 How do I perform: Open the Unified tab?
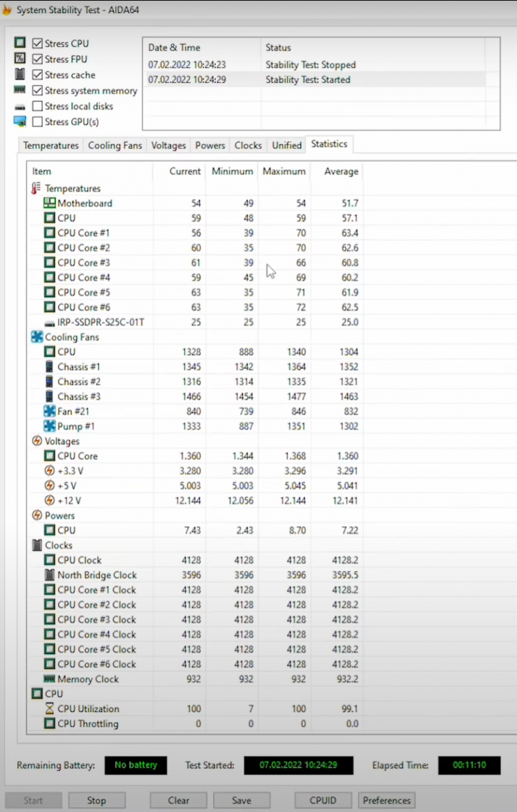286,145
